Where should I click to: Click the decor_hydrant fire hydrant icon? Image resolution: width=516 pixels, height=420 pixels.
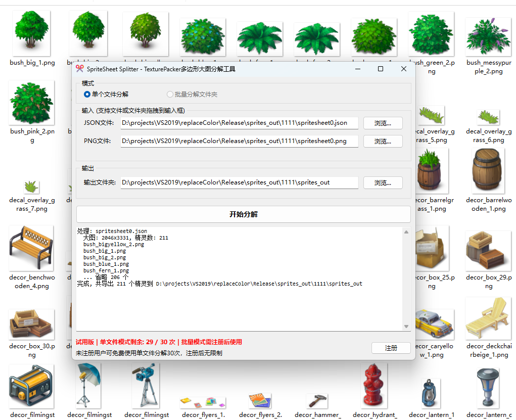[374, 386]
